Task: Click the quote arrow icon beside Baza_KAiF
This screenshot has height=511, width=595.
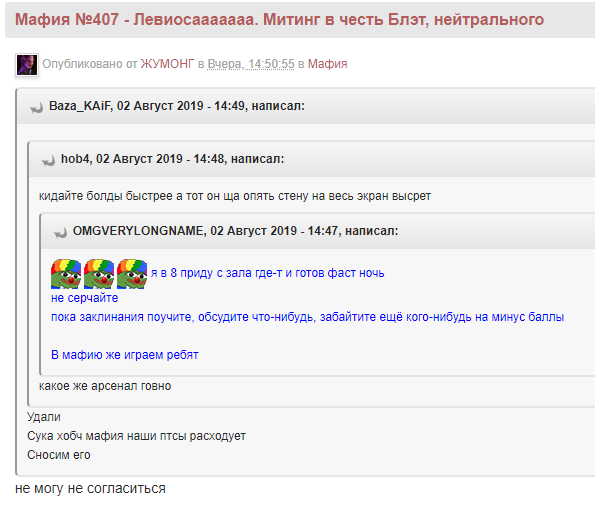Action: point(36,108)
